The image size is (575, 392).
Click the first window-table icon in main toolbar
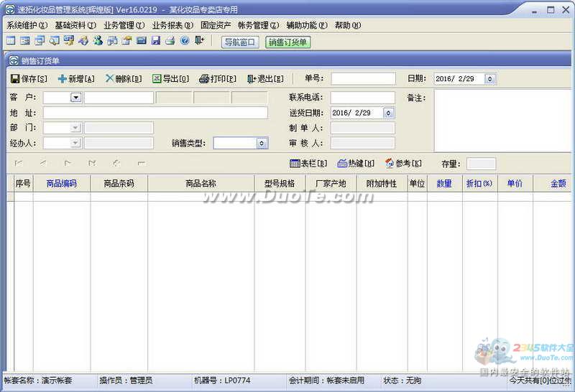[x=11, y=41]
